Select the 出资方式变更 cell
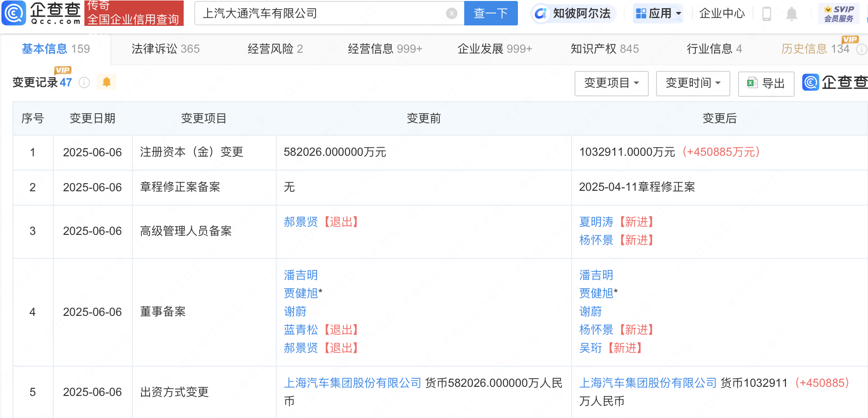Screen dimensions: 868x418 (204, 392)
